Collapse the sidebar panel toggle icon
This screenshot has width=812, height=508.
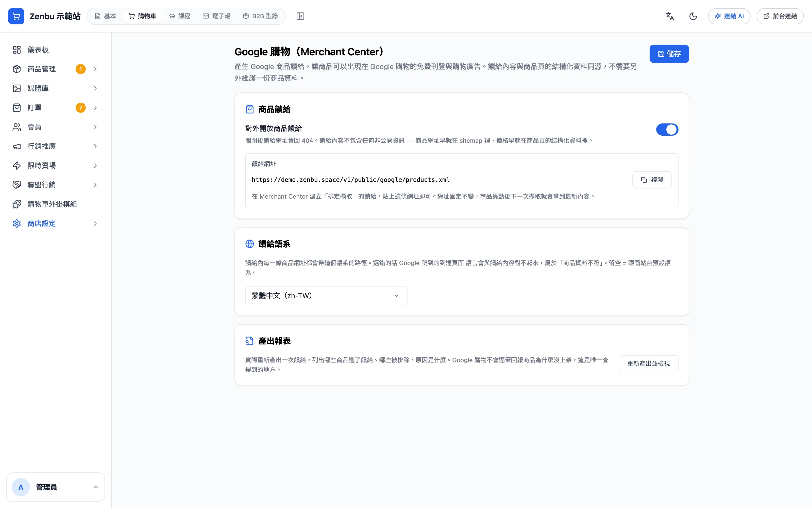(300, 16)
